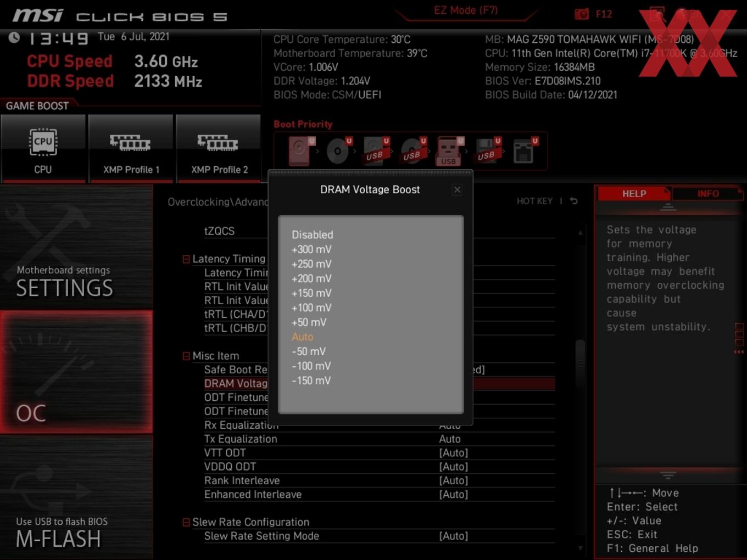Open Slew Rate Setting Mode [Auto] value
This screenshot has height=560, width=747.
click(x=453, y=536)
